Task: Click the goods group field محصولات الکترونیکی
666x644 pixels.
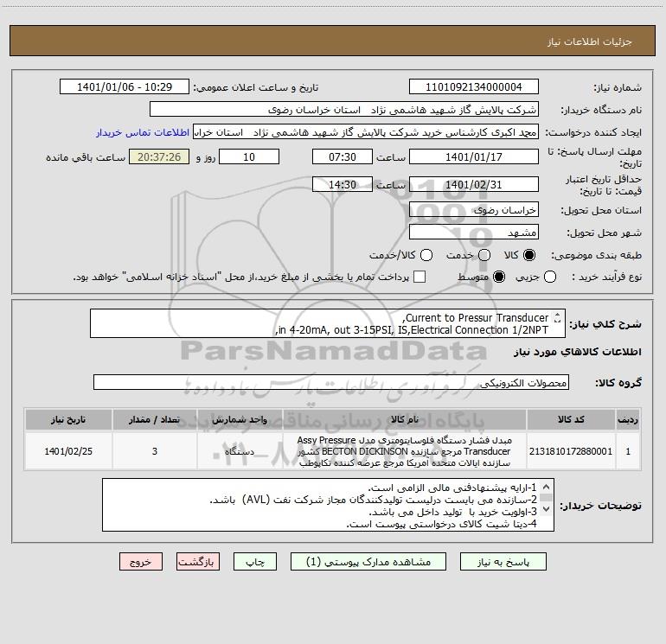Action: [x=331, y=382]
